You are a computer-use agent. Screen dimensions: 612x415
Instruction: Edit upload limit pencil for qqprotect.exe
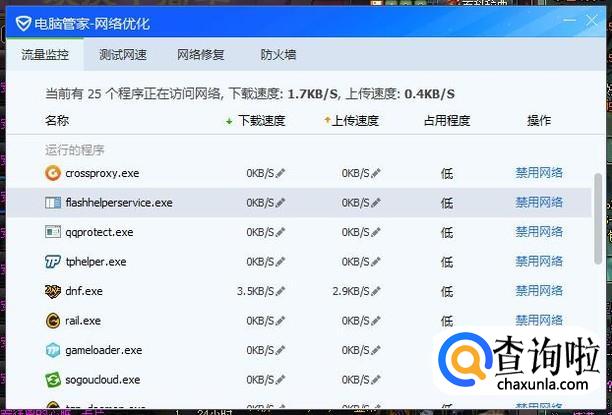click(x=376, y=232)
